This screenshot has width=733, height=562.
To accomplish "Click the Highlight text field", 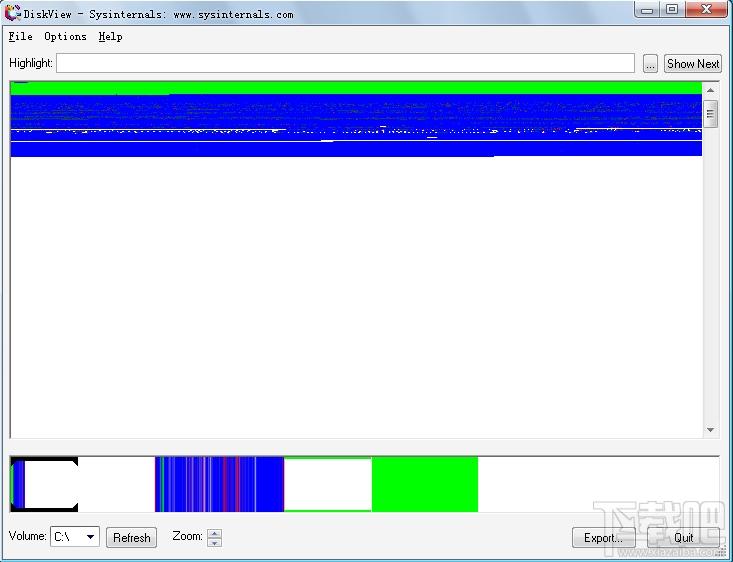I will coord(345,63).
